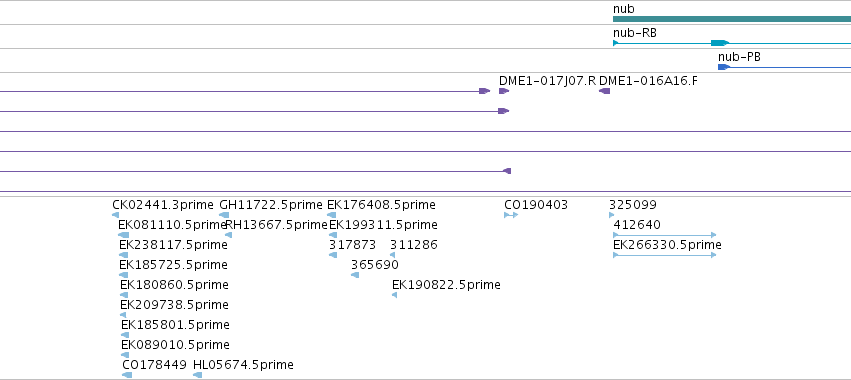Select the CO190403 arrow glyph
Image resolution: width=851 pixels, height=380 pixels.
click(511, 215)
